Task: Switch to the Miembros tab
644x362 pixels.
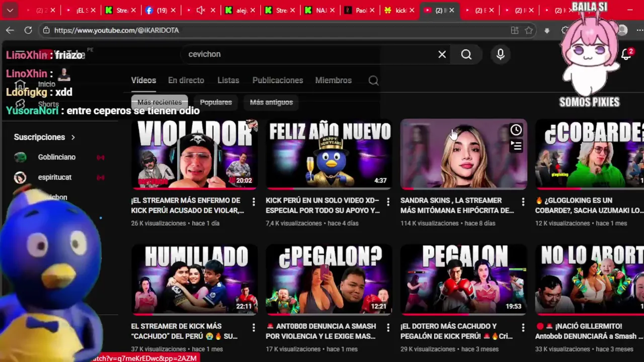Action: 333,80
